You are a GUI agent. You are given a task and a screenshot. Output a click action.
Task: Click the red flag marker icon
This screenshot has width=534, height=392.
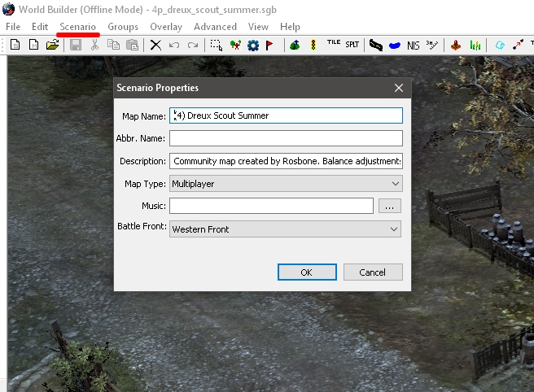tap(269, 45)
